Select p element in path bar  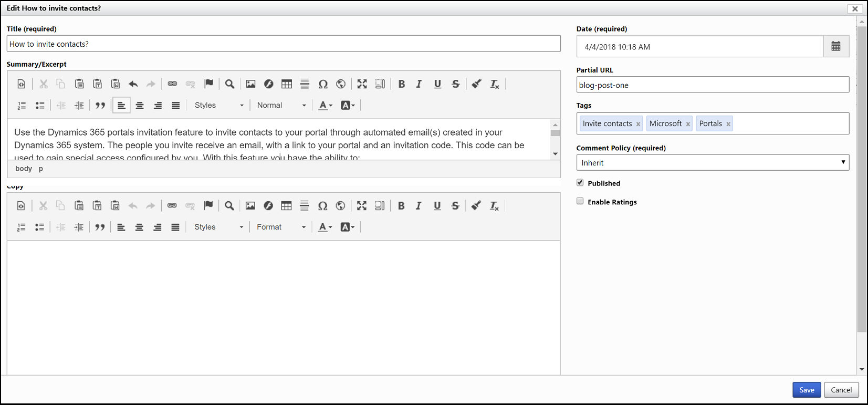click(41, 169)
